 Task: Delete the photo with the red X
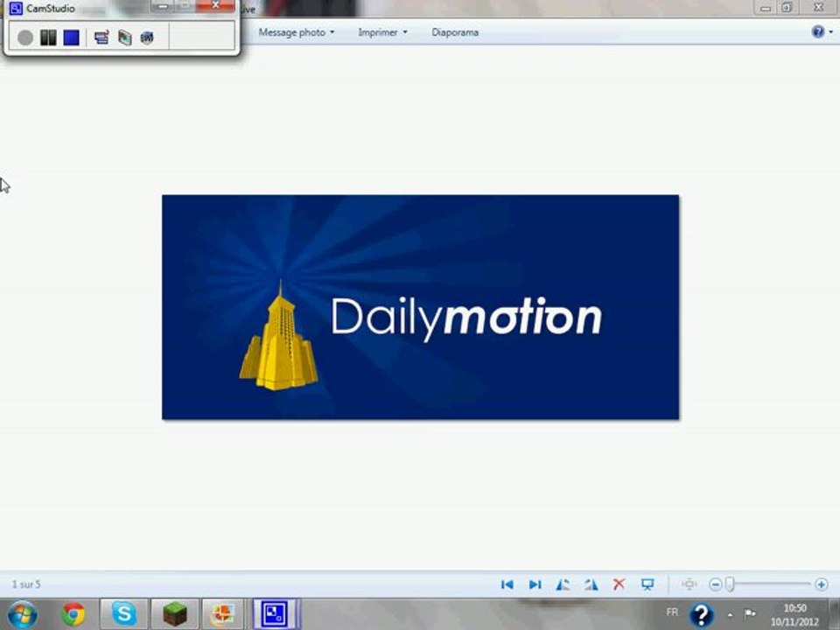pos(619,584)
